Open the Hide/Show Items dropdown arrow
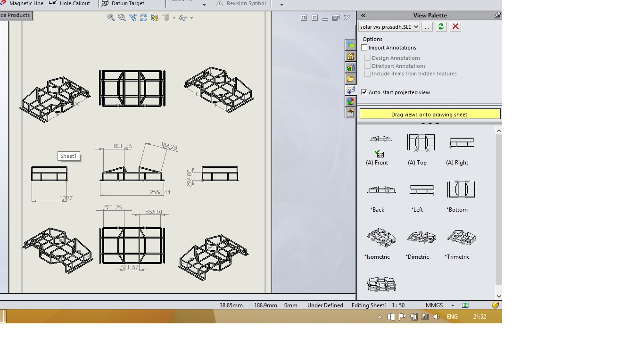644x362 pixels. [191, 18]
